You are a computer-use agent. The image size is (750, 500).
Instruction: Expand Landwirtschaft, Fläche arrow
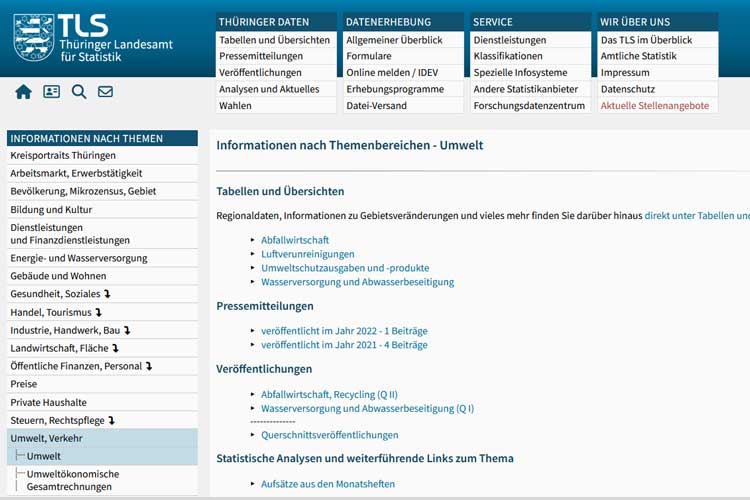point(116,348)
